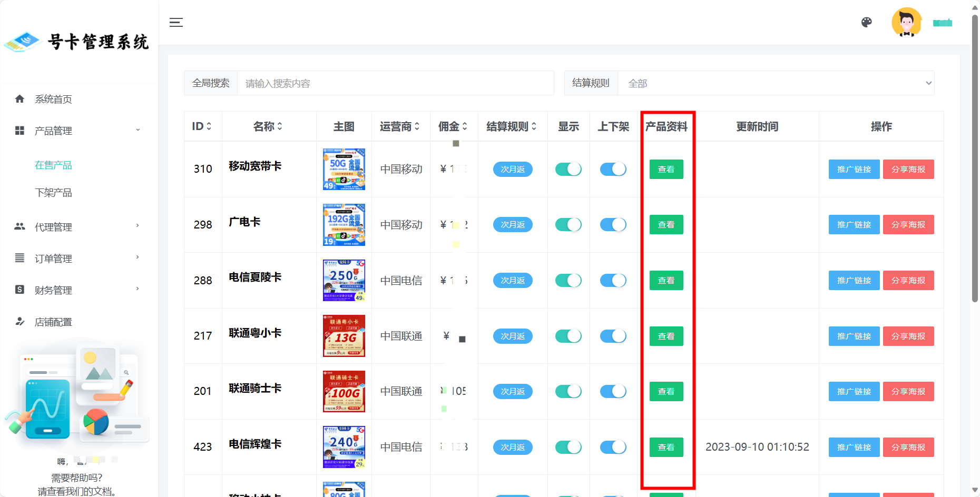Open the user avatar menu
Viewport: 980px width, 497px height.
tap(906, 22)
